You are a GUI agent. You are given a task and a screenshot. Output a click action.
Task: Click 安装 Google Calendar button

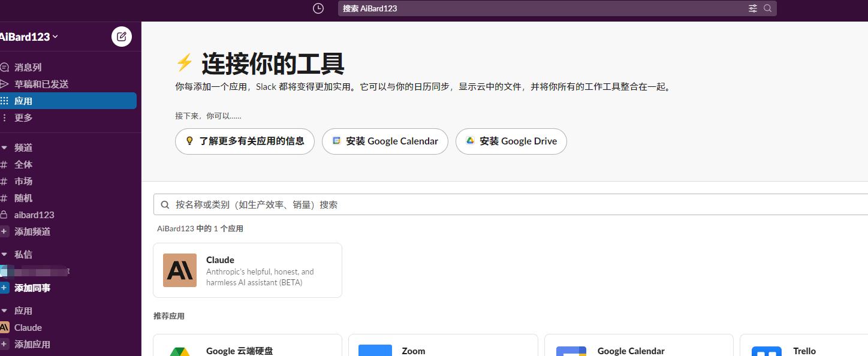coord(385,141)
